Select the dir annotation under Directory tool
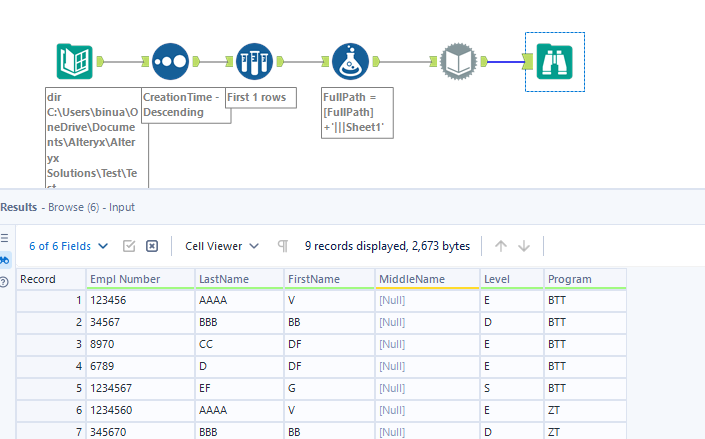The height and width of the screenshot is (439, 705). tap(97, 138)
